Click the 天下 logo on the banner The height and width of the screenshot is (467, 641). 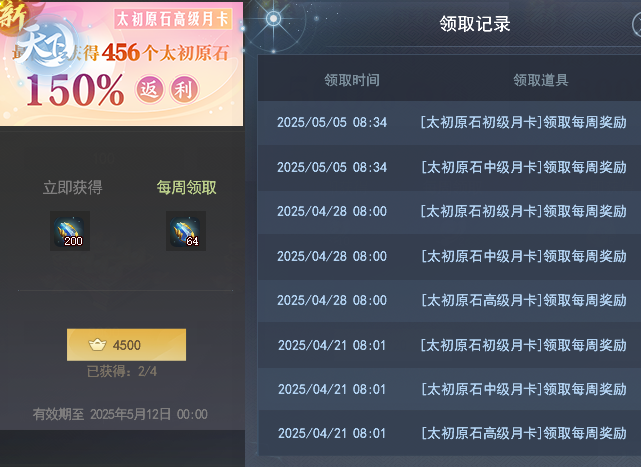click(x=45, y=46)
